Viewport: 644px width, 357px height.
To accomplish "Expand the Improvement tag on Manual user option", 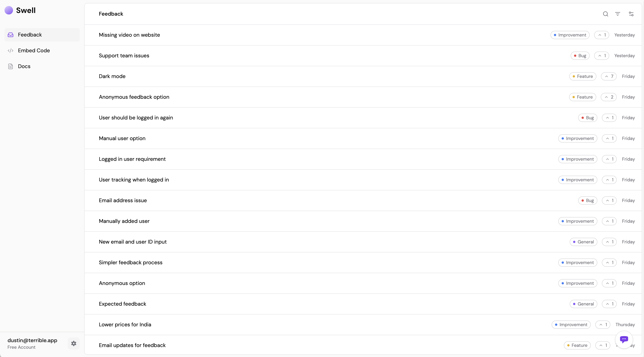I will [x=578, y=138].
